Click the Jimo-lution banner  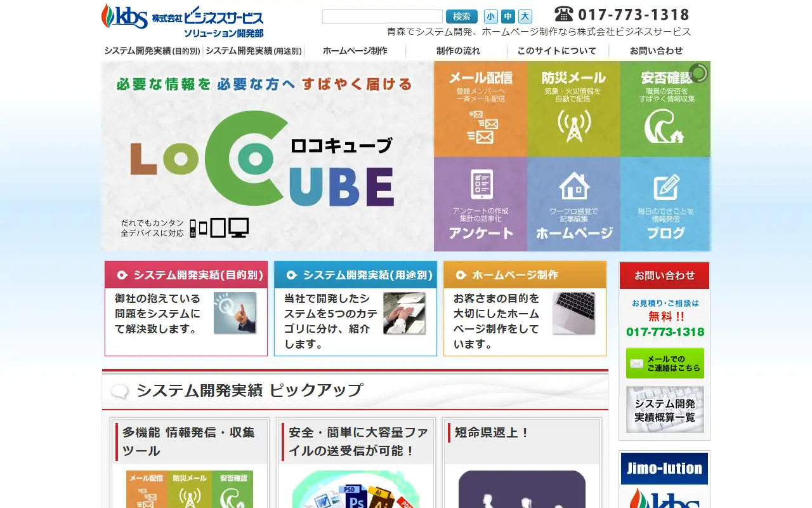pyautogui.click(x=664, y=469)
